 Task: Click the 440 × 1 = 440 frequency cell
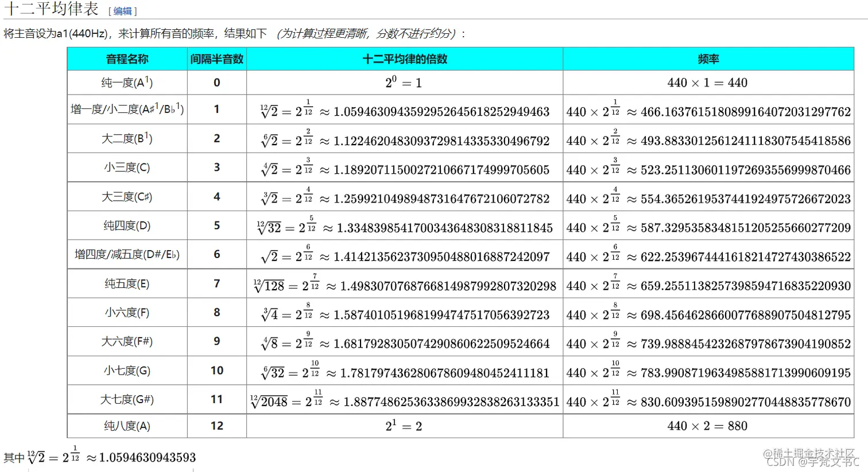coord(708,83)
